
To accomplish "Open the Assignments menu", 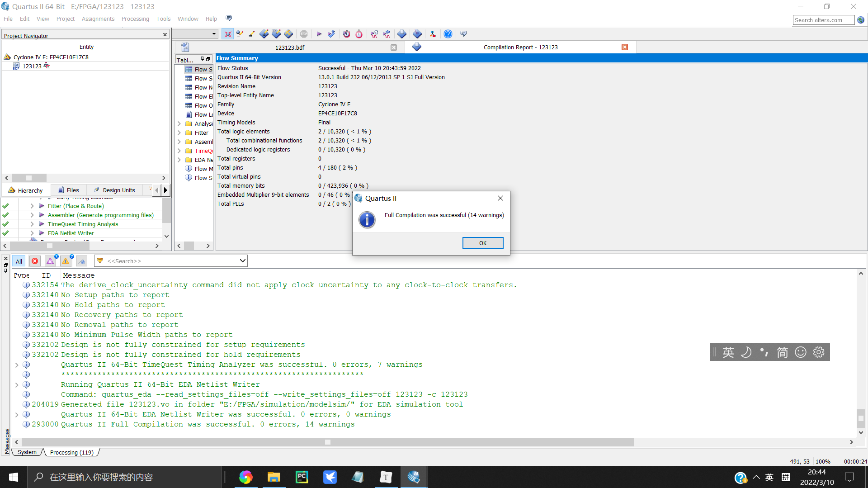I will point(98,19).
